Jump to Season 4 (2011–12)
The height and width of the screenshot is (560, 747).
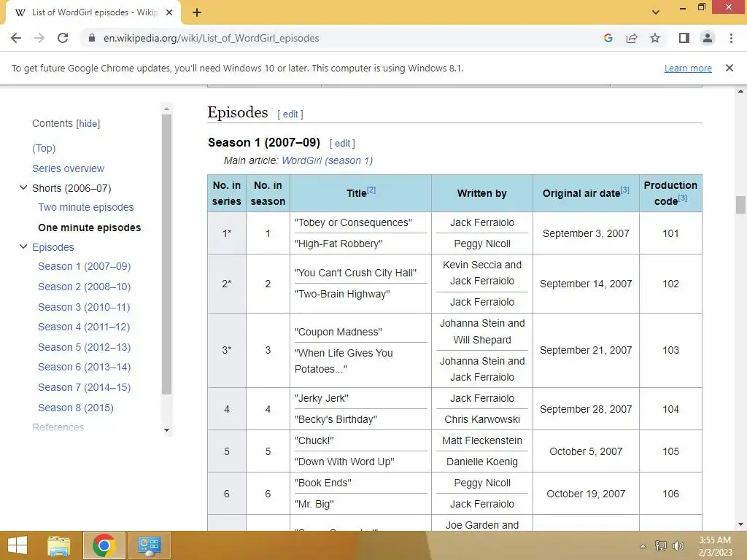click(84, 327)
